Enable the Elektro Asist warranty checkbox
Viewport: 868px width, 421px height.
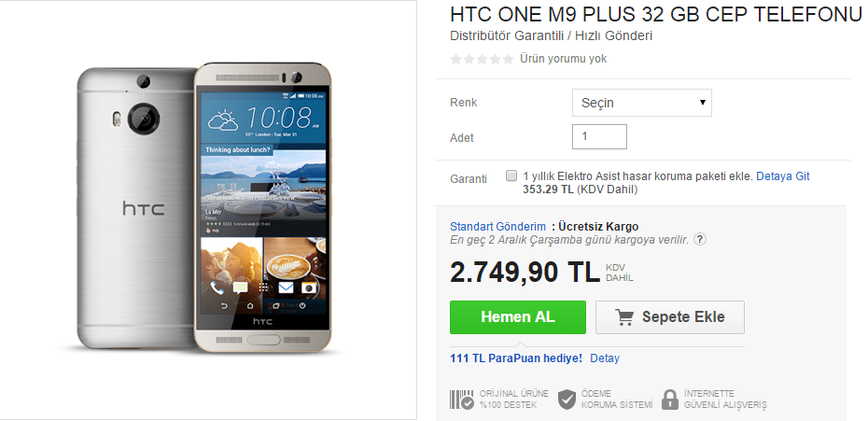pos(511,176)
